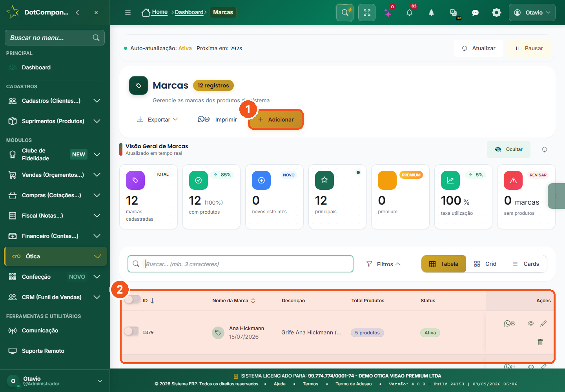Switch to Tabela view
The height and width of the screenshot is (392, 565).
coord(444,264)
